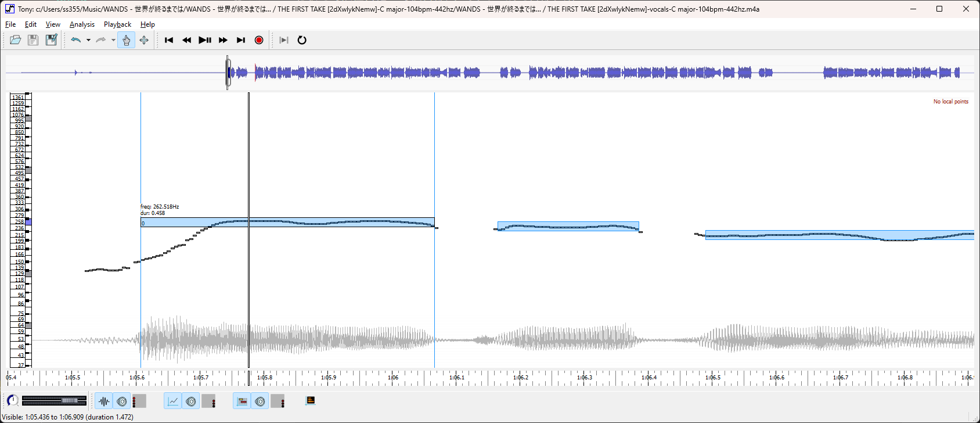
Task: Undo the last edit with the blue arrow
Action: [76, 40]
